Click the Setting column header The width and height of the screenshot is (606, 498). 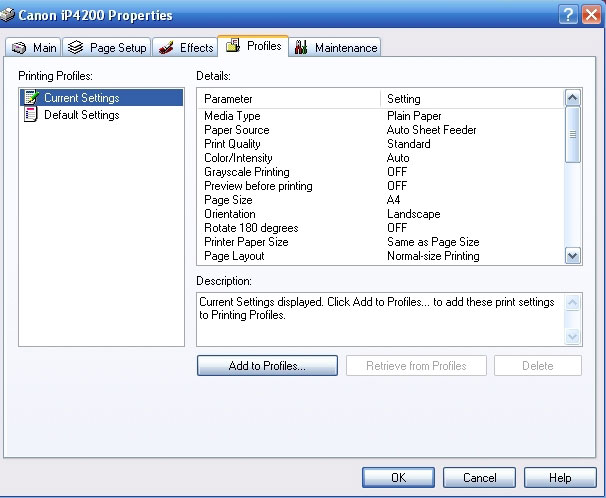[473, 99]
